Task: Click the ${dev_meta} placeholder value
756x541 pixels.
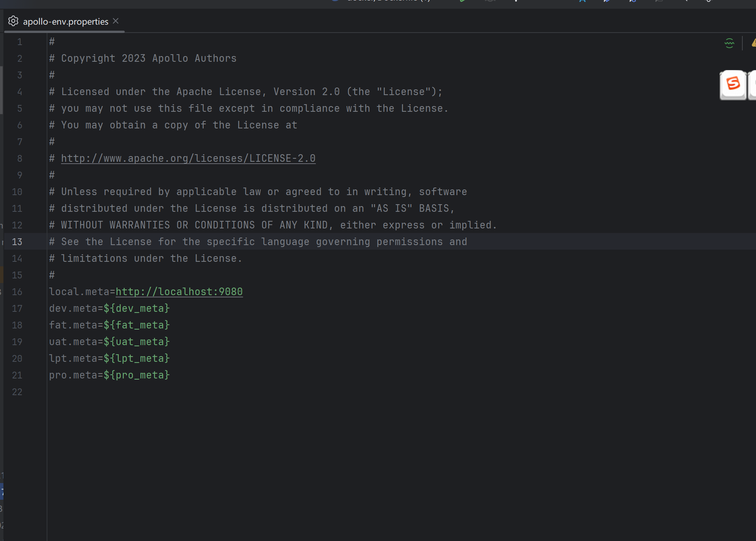Action: (137, 308)
